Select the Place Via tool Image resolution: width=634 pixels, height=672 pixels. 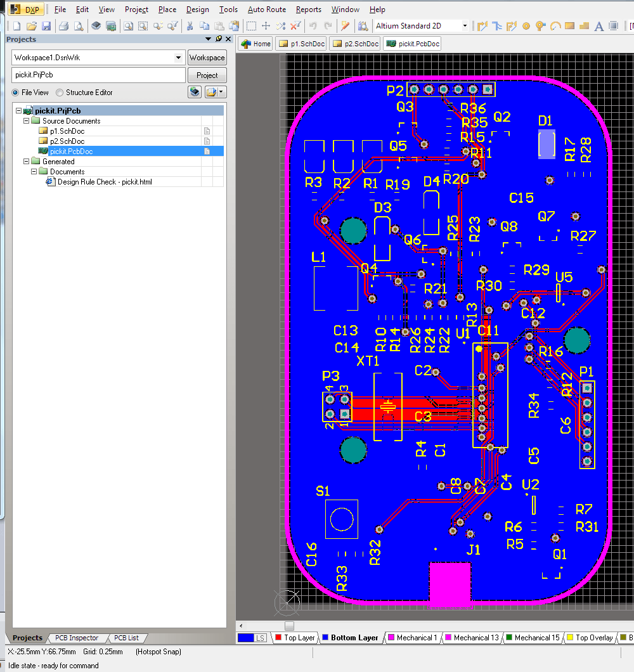[541, 26]
